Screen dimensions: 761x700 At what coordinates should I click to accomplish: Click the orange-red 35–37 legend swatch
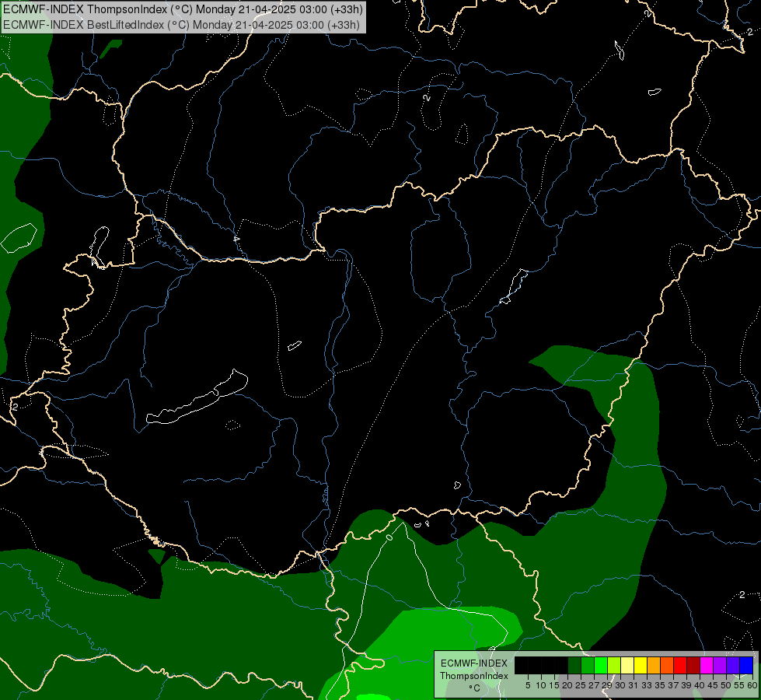[x=667, y=665]
